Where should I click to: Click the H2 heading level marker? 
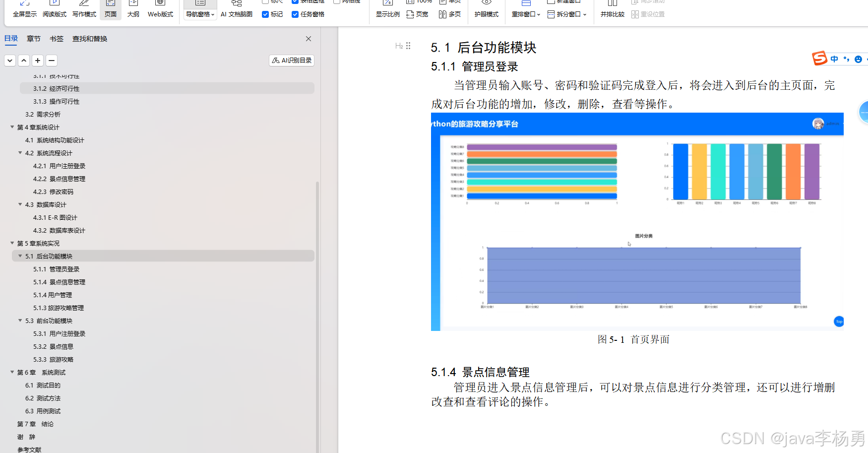399,46
